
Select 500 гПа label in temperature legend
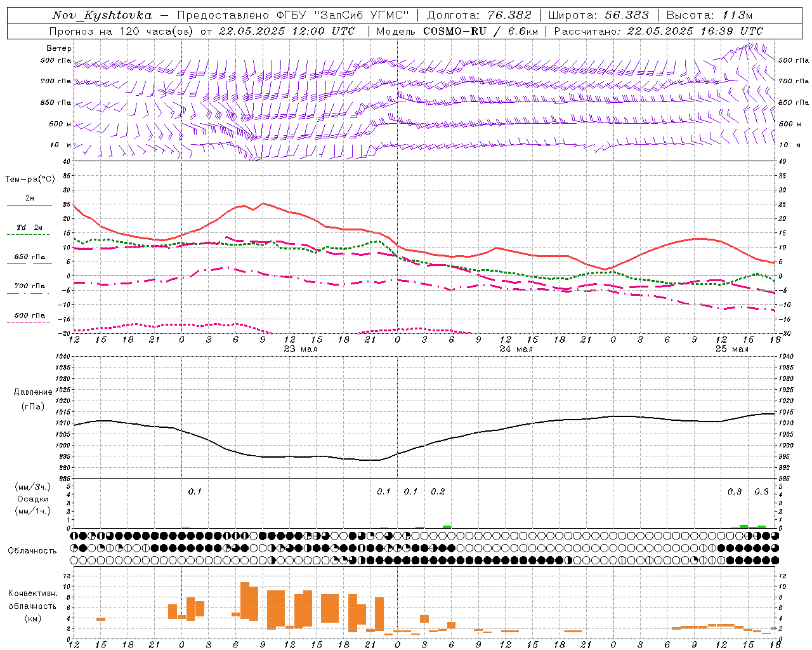coord(30,315)
